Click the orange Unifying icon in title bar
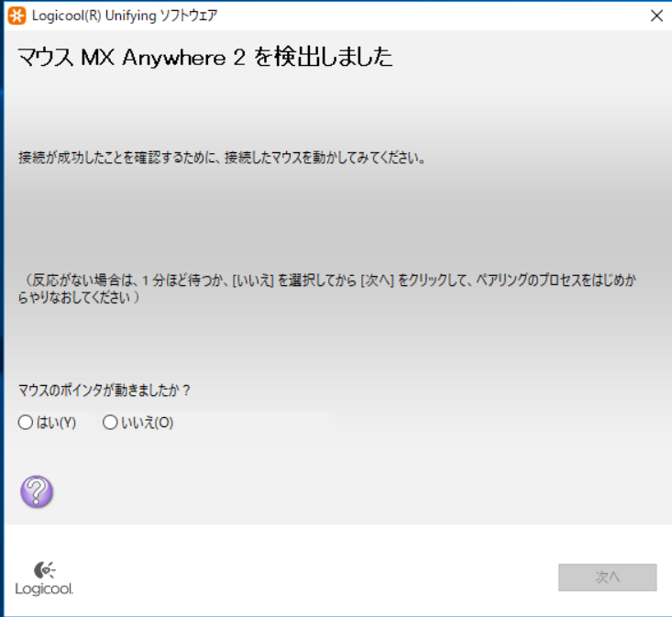The width and height of the screenshot is (672, 617). [x=17, y=16]
